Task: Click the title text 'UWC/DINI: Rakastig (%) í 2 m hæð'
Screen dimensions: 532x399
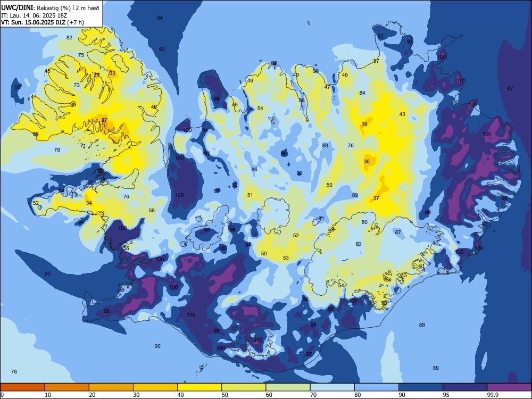Action: point(50,7)
